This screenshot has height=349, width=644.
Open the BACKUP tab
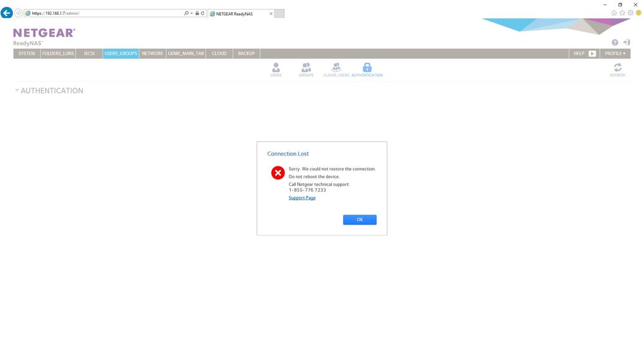(x=246, y=54)
